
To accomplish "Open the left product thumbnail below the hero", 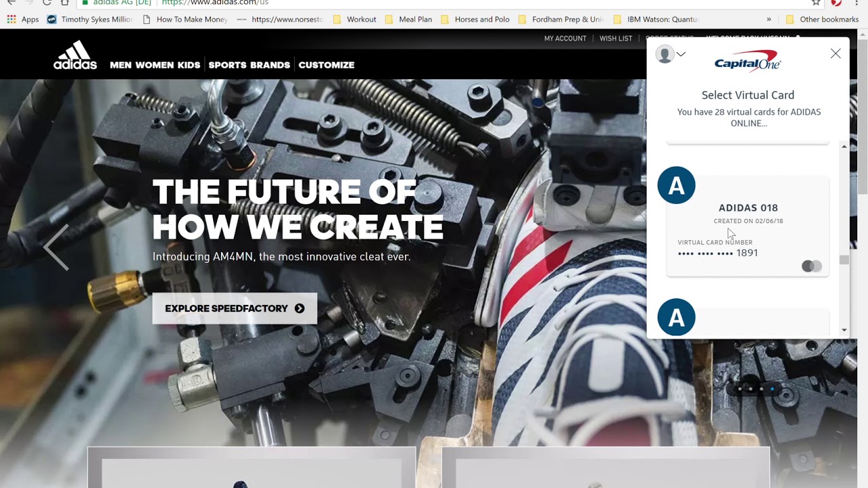I will point(252,468).
